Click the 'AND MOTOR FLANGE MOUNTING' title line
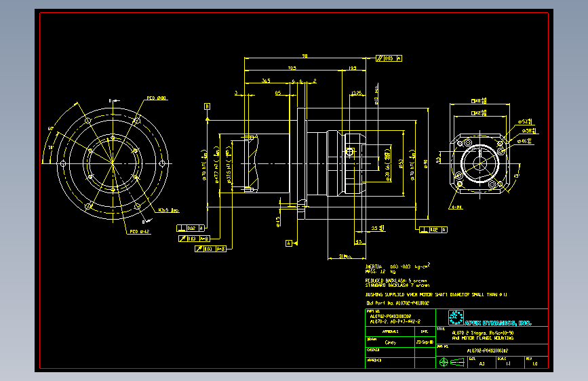 tap(483, 338)
